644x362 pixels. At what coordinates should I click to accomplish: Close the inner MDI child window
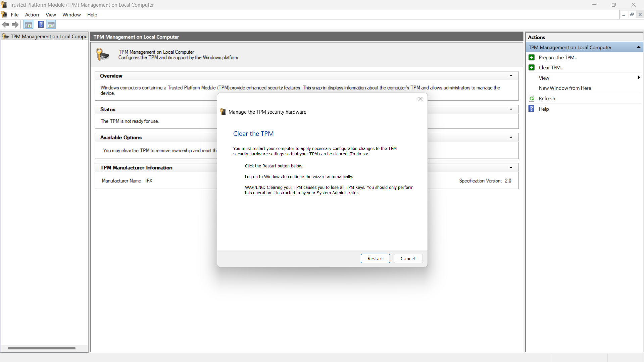tap(640, 14)
